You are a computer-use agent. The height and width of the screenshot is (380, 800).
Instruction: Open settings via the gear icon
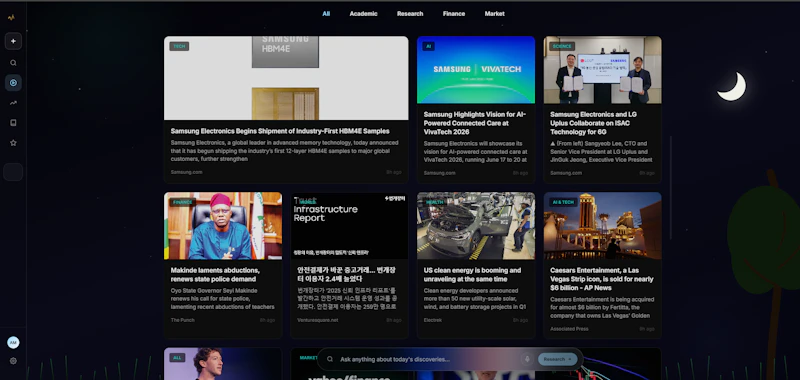click(x=13, y=361)
